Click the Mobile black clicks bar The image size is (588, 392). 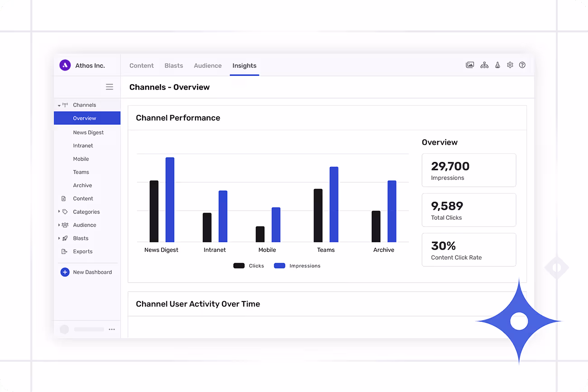click(x=260, y=234)
